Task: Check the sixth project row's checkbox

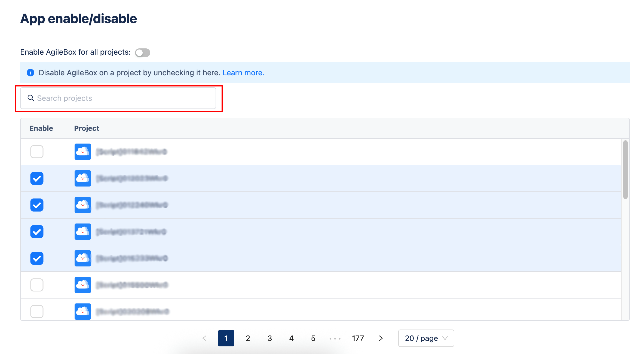Action: [x=37, y=285]
